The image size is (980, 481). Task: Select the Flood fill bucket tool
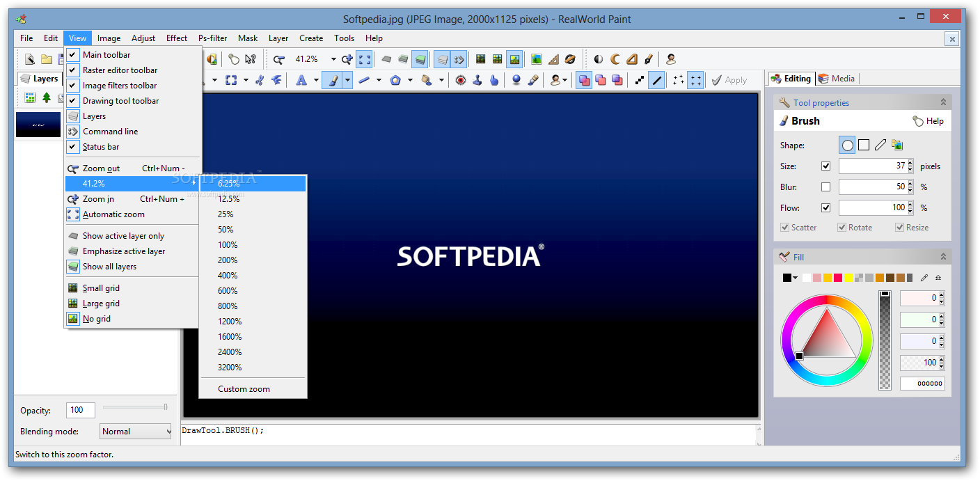[427, 80]
